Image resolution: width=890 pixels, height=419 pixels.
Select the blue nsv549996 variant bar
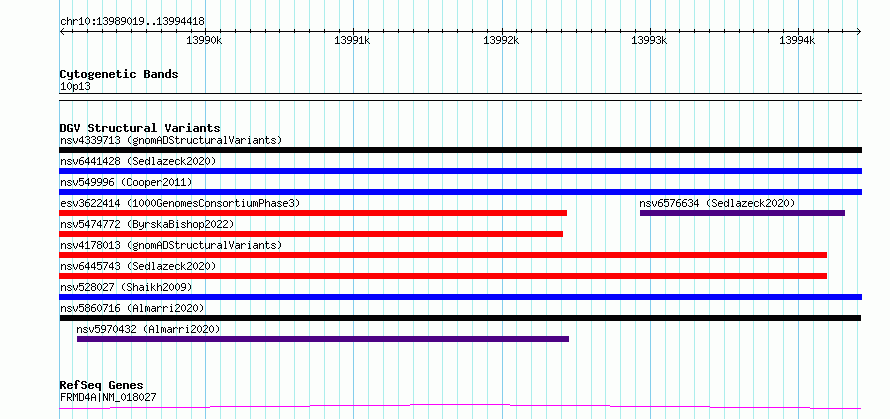pyautogui.click(x=460, y=192)
